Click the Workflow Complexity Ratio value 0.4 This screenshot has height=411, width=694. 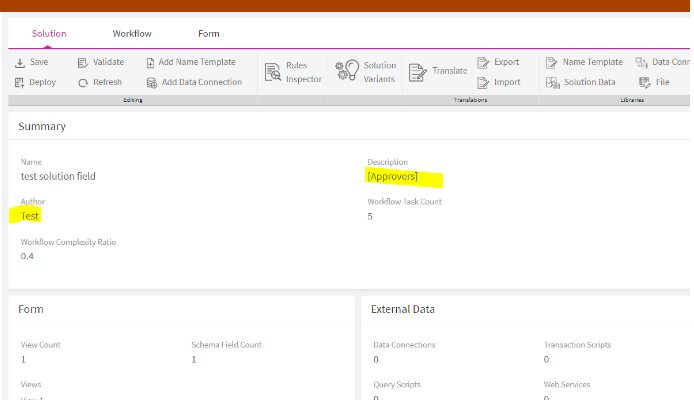point(27,256)
